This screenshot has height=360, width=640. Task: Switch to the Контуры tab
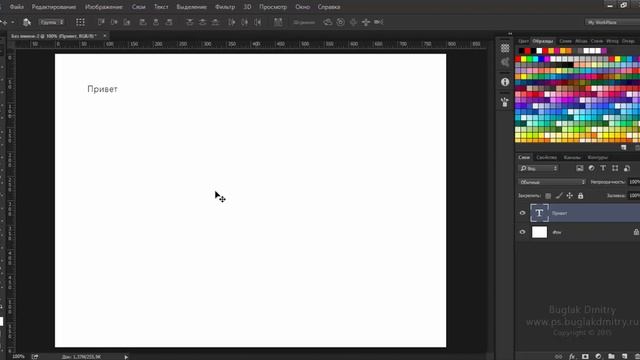tap(598, 158)
